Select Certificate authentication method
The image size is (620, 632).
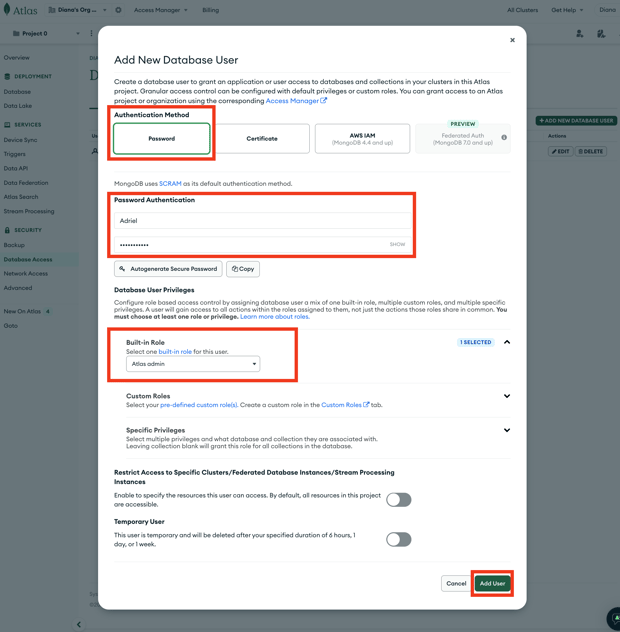[x=262, y=139]
